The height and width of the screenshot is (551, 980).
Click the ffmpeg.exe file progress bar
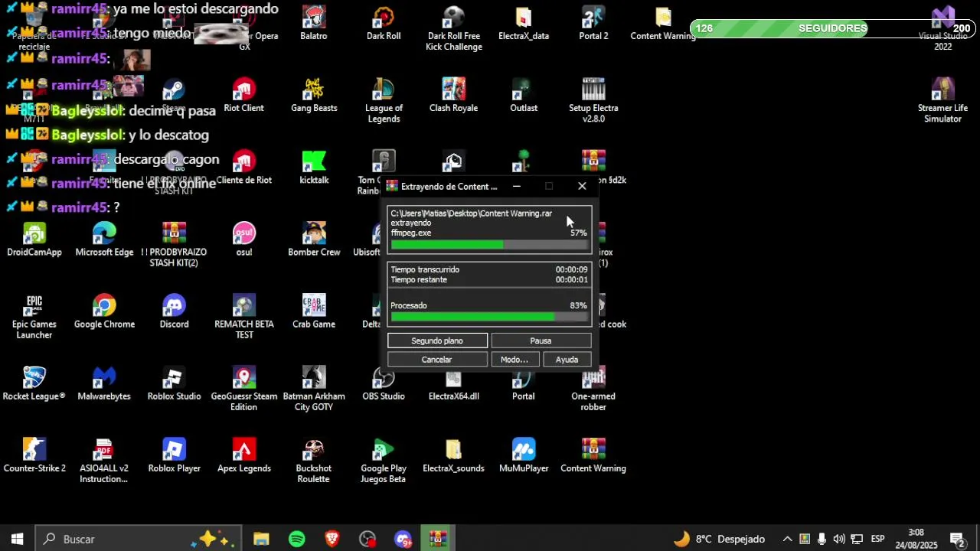coord(489,245)
